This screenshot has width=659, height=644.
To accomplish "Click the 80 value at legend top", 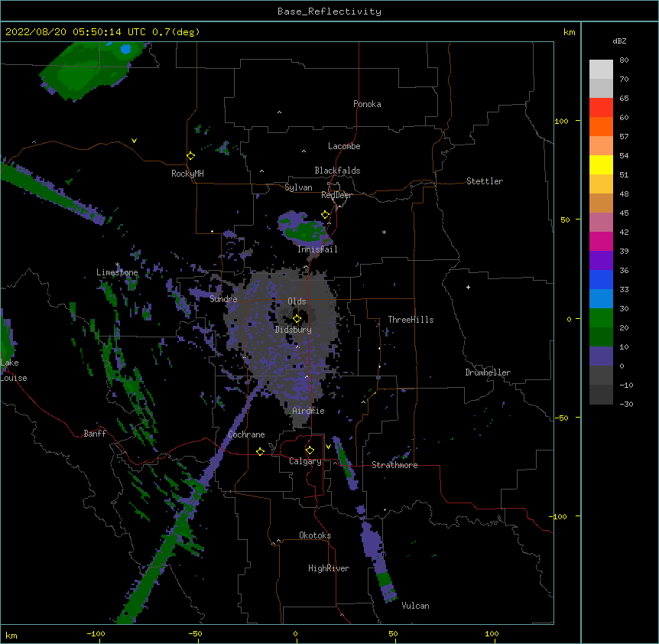I will [x=624, y=60].
